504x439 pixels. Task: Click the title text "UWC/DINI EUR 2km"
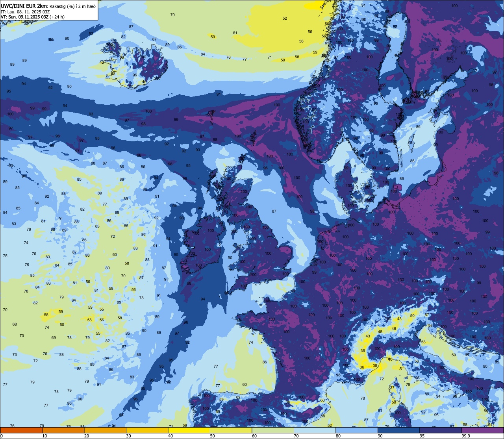pyautogui.click(x=24, y=6)
